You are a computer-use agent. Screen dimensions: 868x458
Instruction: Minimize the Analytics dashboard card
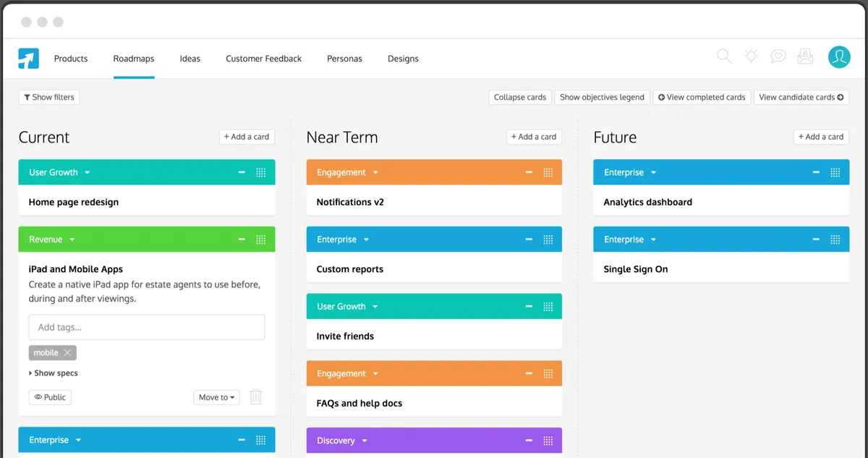816,173
